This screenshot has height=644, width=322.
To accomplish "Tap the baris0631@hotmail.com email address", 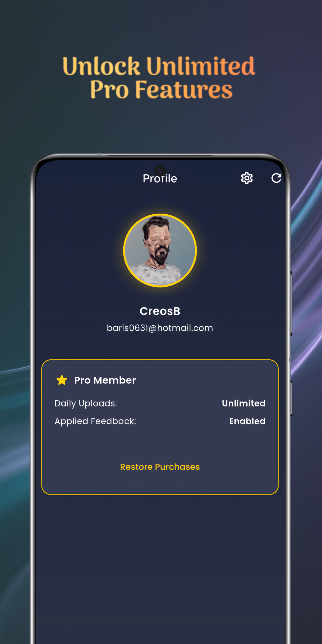I will (160, 328).
